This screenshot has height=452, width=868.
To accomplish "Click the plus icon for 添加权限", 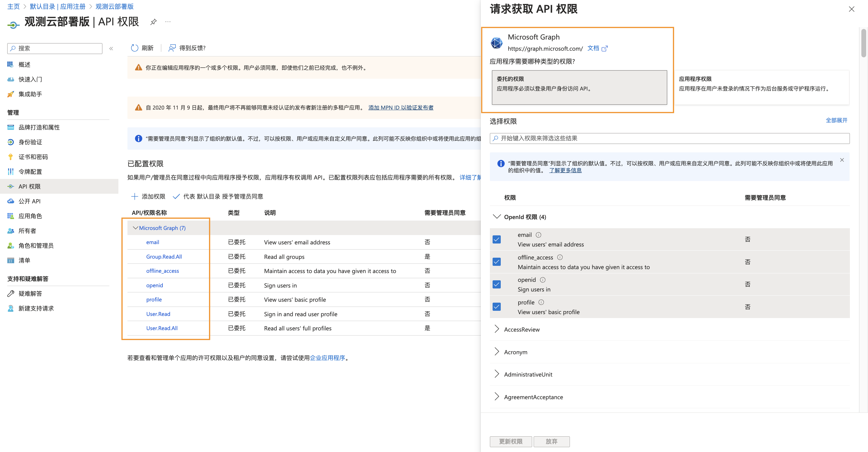I will [134, 196].
